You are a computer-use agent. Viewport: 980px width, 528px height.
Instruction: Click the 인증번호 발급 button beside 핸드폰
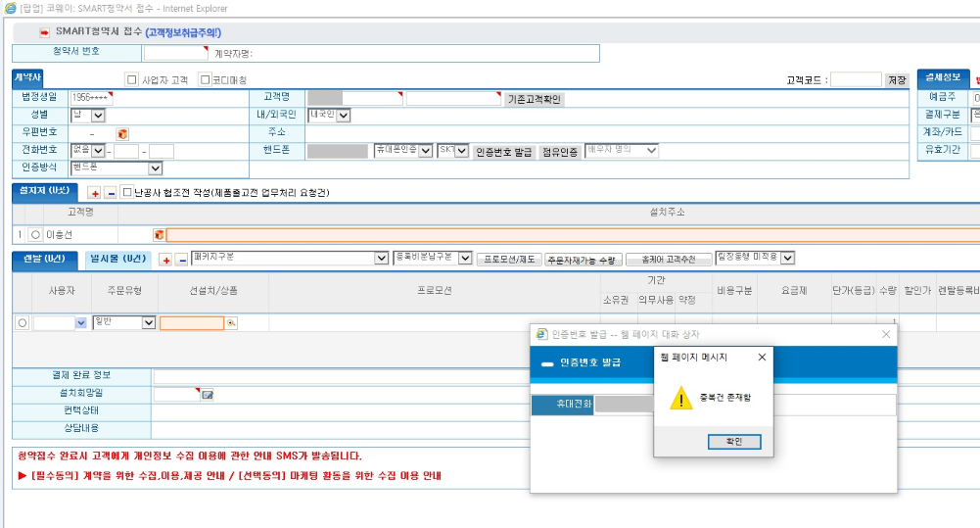pos(504,152)
